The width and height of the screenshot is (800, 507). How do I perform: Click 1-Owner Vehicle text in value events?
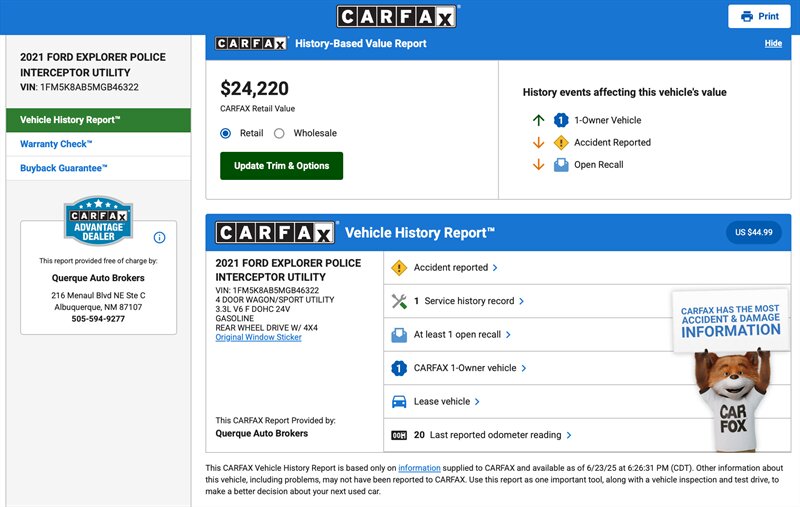point(608,120)
